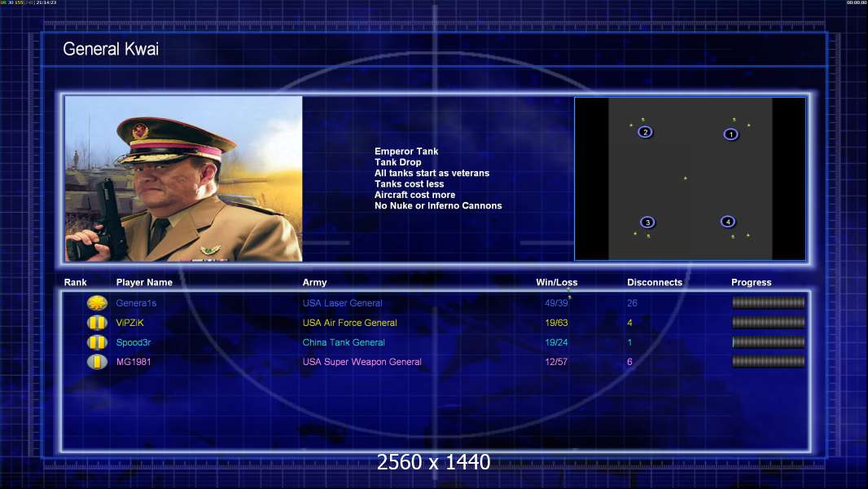
Task: Click the Disconnects column header
Action: click(655, 282)
